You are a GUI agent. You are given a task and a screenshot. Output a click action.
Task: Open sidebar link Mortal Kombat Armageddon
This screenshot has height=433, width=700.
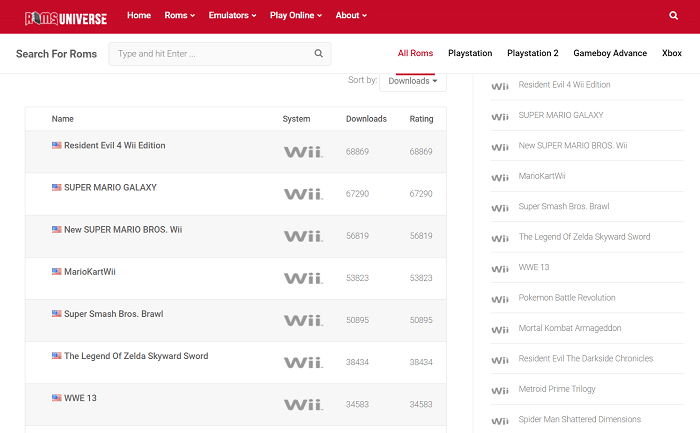(x=570, y=328)
